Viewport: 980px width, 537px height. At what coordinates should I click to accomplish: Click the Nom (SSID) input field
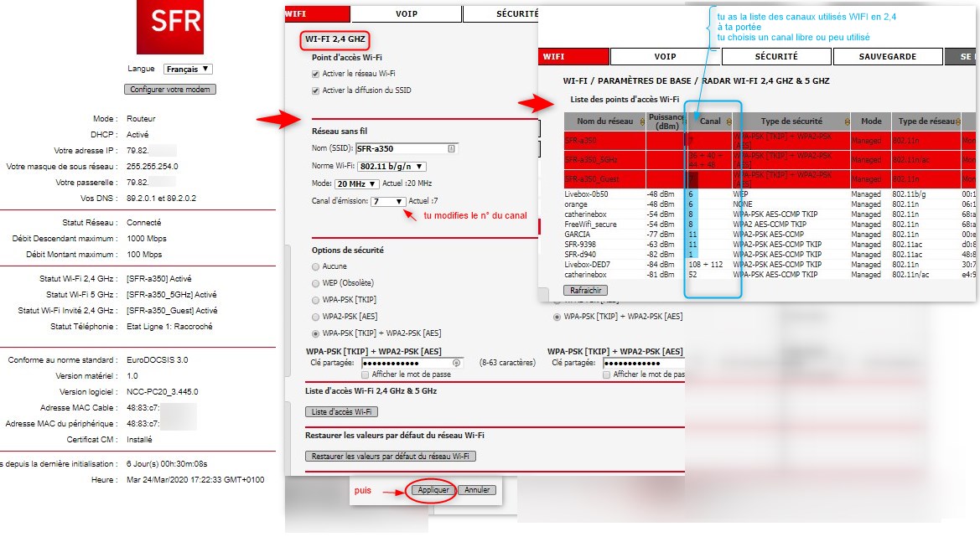tap(407, 148)
